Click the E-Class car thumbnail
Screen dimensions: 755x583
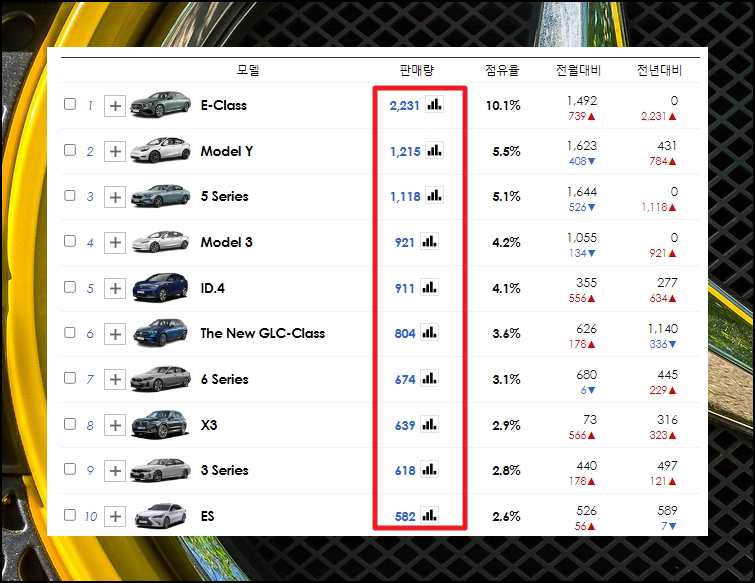(160, 104)
